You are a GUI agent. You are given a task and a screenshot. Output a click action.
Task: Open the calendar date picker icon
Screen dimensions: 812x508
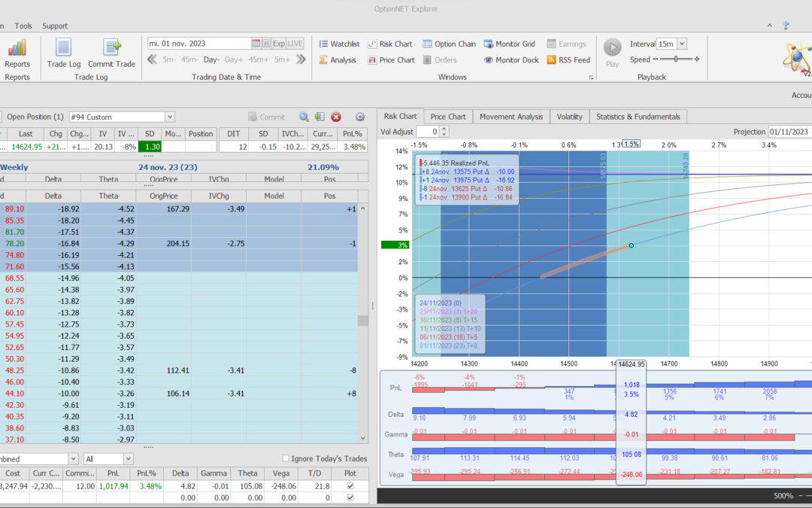tap(256, 44)
